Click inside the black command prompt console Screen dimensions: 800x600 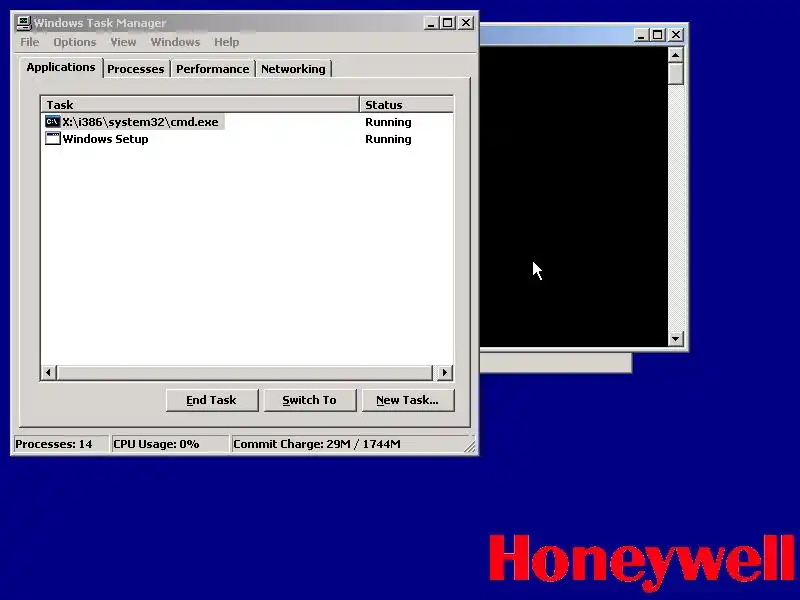click(x=573, y=196)
